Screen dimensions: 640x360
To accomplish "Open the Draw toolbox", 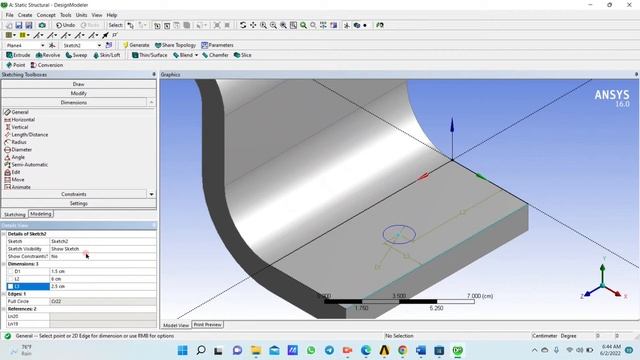I will pos(78,84).
